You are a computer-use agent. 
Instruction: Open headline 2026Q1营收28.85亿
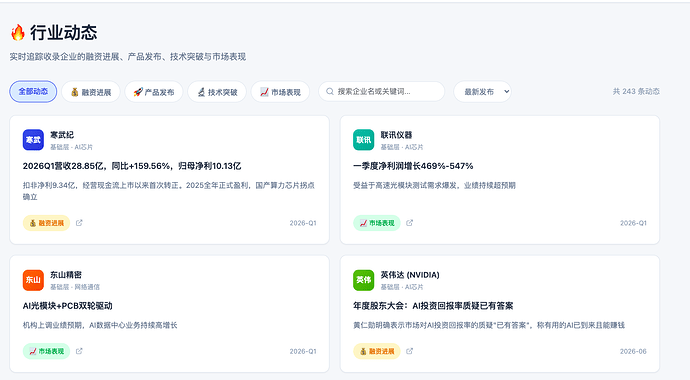pyautogui.click(x=132, y=166)
